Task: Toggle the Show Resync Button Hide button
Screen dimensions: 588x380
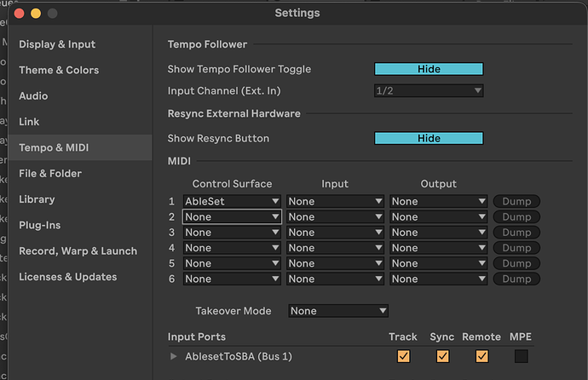Action: (429, 138)
